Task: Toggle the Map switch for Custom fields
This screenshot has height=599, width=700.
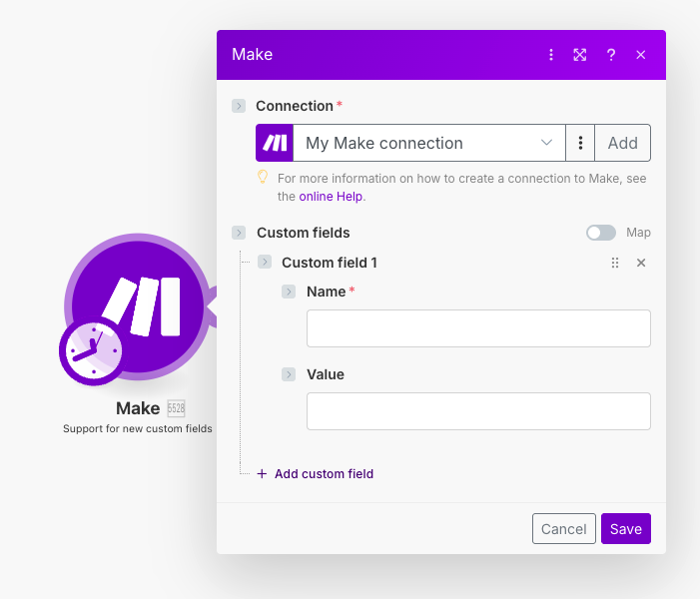Action: pos(601,233)
